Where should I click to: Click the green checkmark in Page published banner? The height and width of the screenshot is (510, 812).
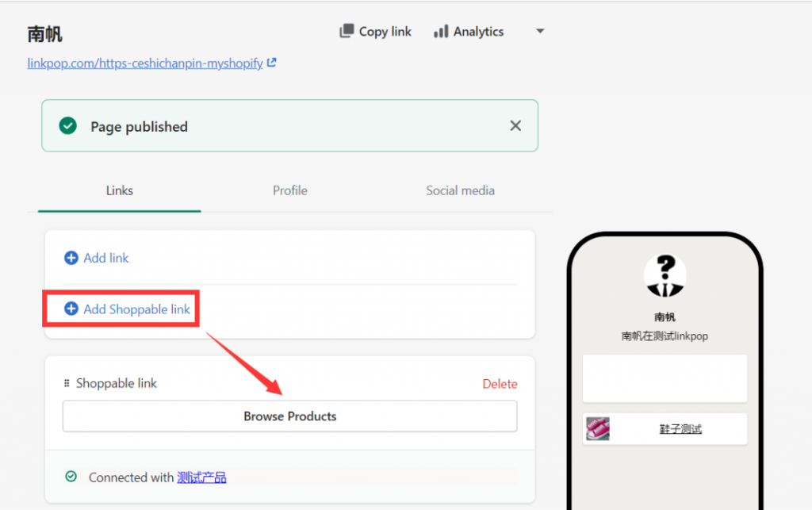click(x=68, y=126)
